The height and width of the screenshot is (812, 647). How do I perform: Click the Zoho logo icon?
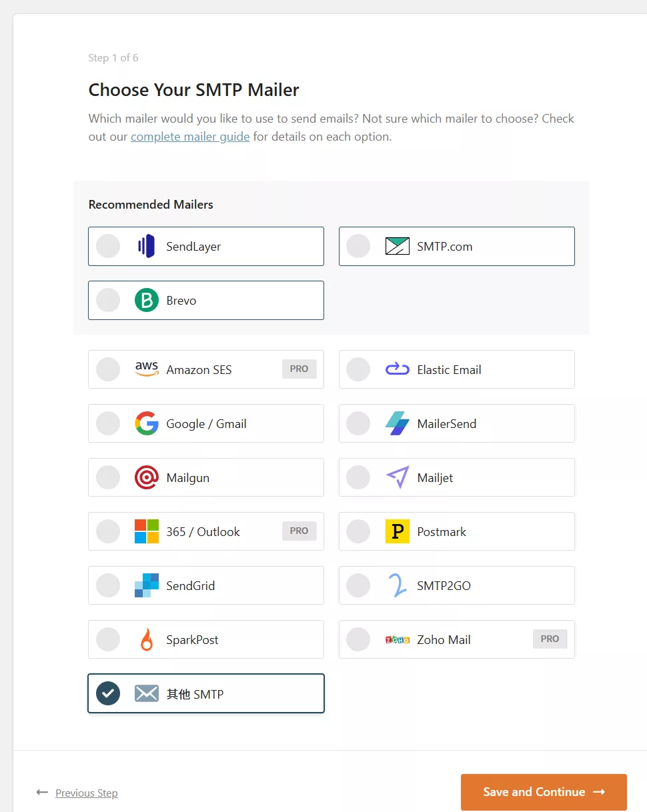point(397,639)
